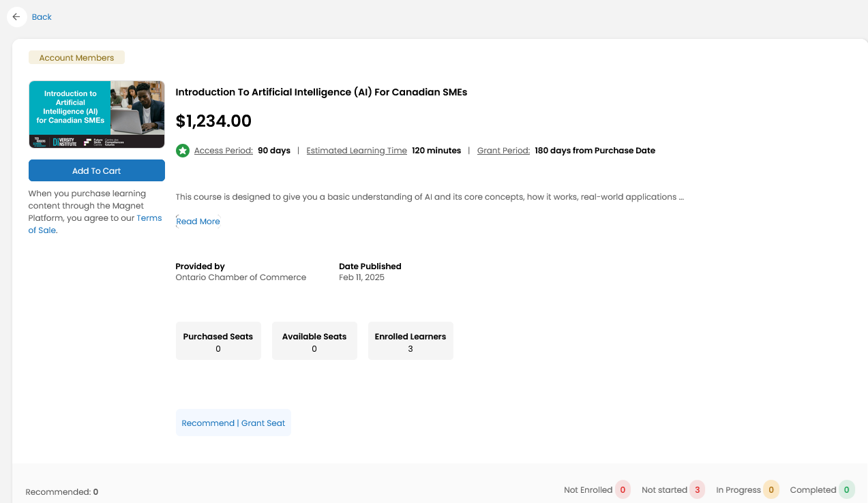This screenshot has width=868, height=503.
Task: Click the green star badge icon
Action: pos(183,151)
